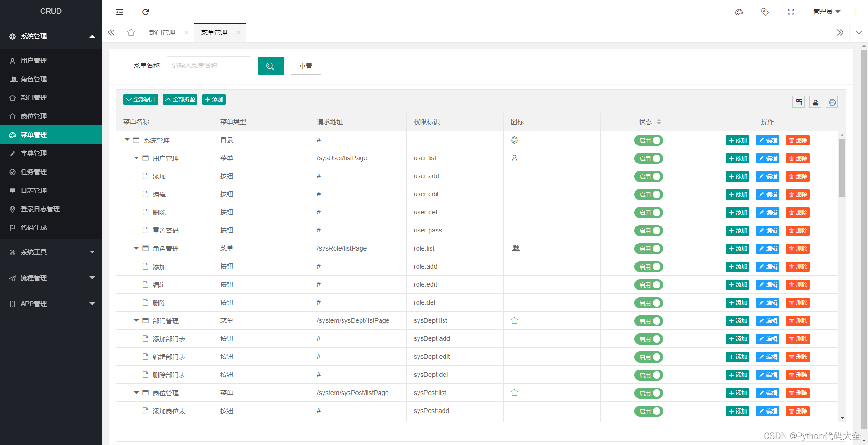Switch to the 部门管理 tab
The width and height of the screenshot is (868, 445).
[162, 32]
